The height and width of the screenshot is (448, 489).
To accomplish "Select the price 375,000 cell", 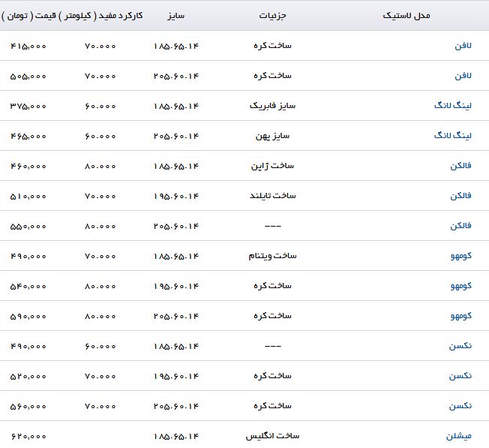I will point(28,106).
